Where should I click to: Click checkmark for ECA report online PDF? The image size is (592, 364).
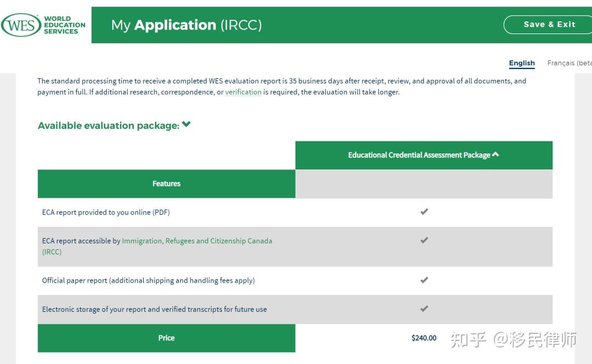pos(424,212)
